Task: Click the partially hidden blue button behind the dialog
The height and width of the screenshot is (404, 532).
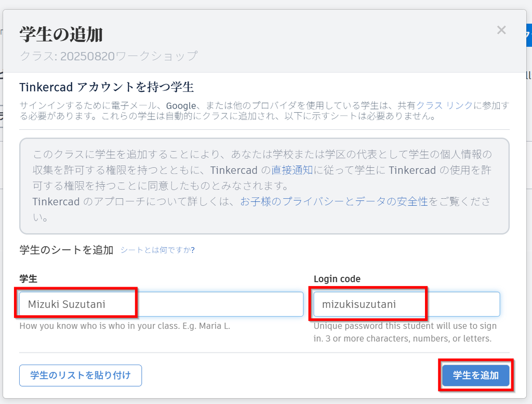Action: click(529, 37)
